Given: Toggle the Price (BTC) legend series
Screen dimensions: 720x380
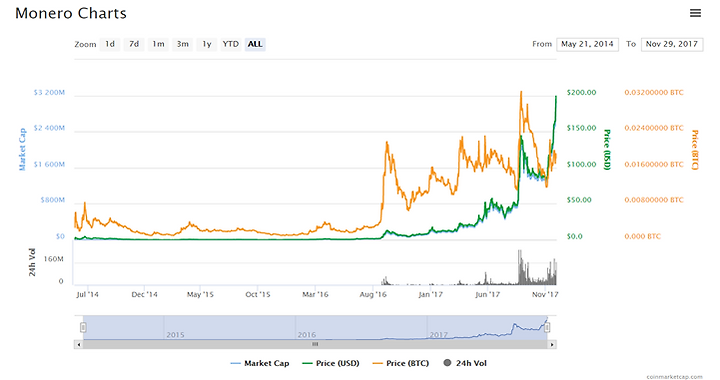Looking at the screenshot, I should tap(400, 363).
